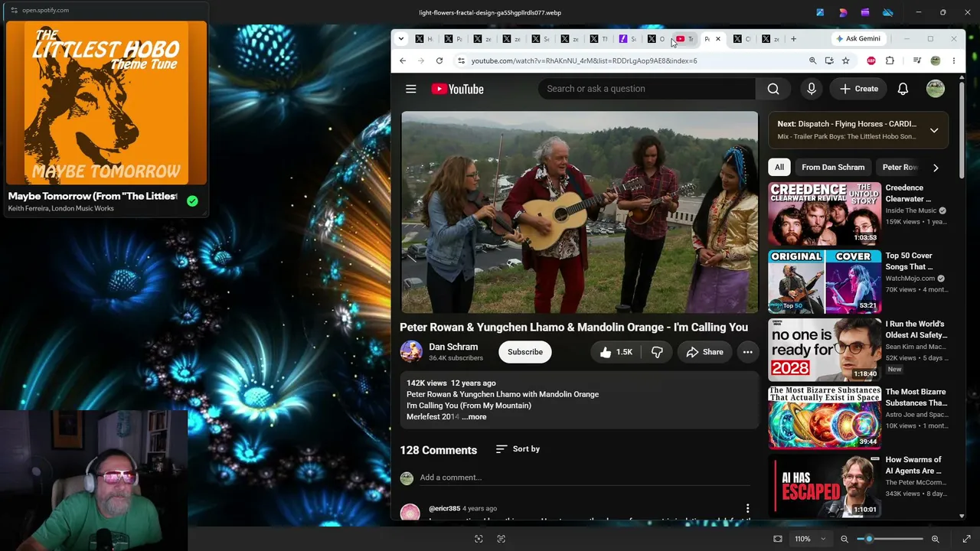This screenshot has width=980, height=551.
Task: Open the Chrome tab search dropdown
Action: click(401, 39)
